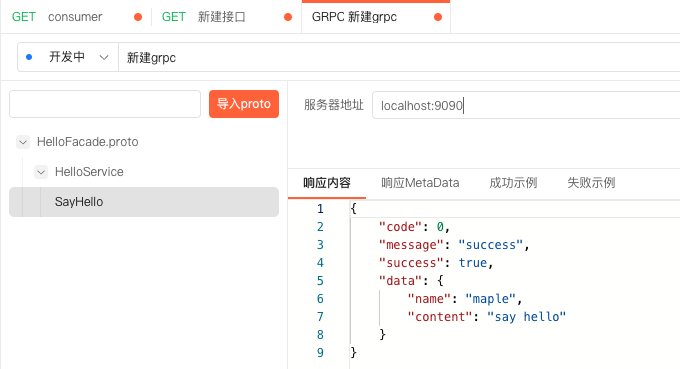
Task: Focus the proto search input field
Action: pyautogui.click(x=105, y=104)
